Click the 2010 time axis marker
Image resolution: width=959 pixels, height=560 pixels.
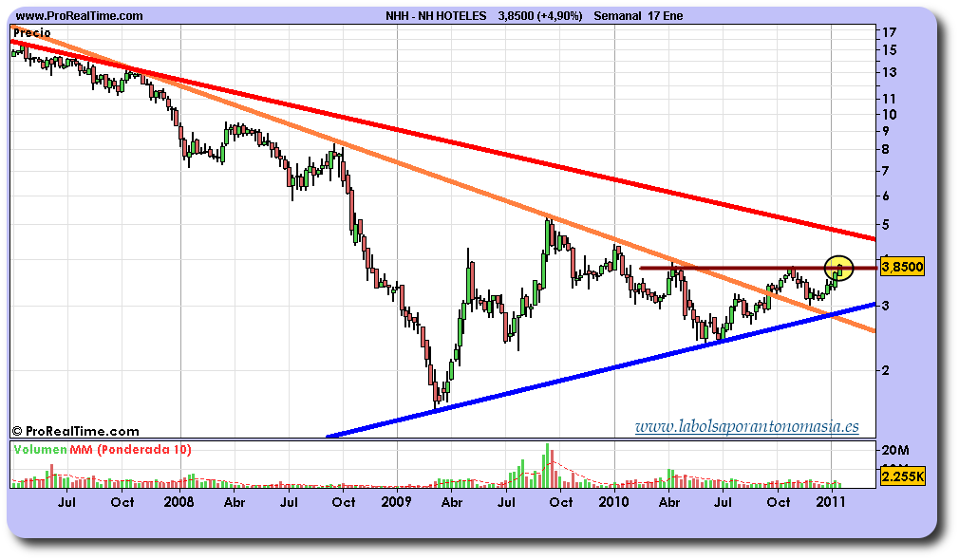click(613, 502)
